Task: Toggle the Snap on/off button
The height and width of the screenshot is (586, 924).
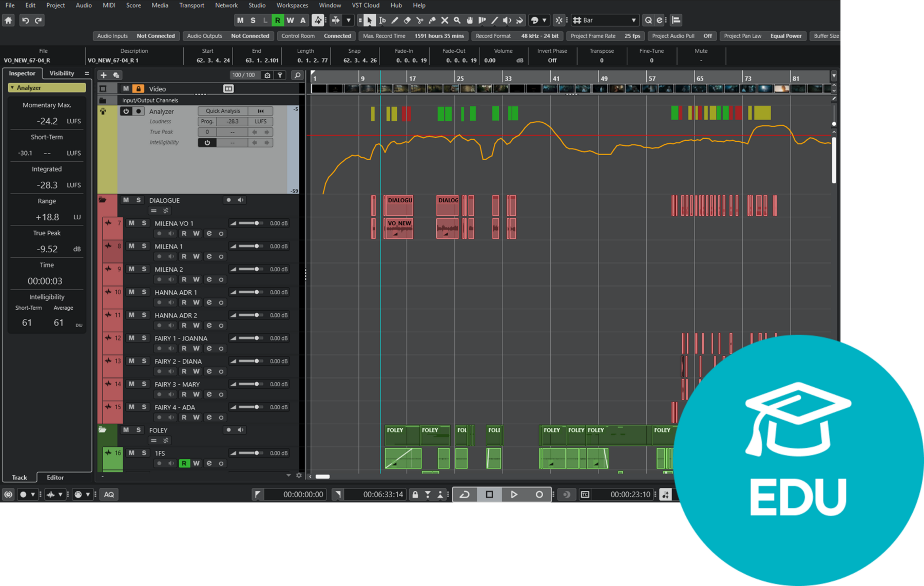Action: [x=559, y=21]
